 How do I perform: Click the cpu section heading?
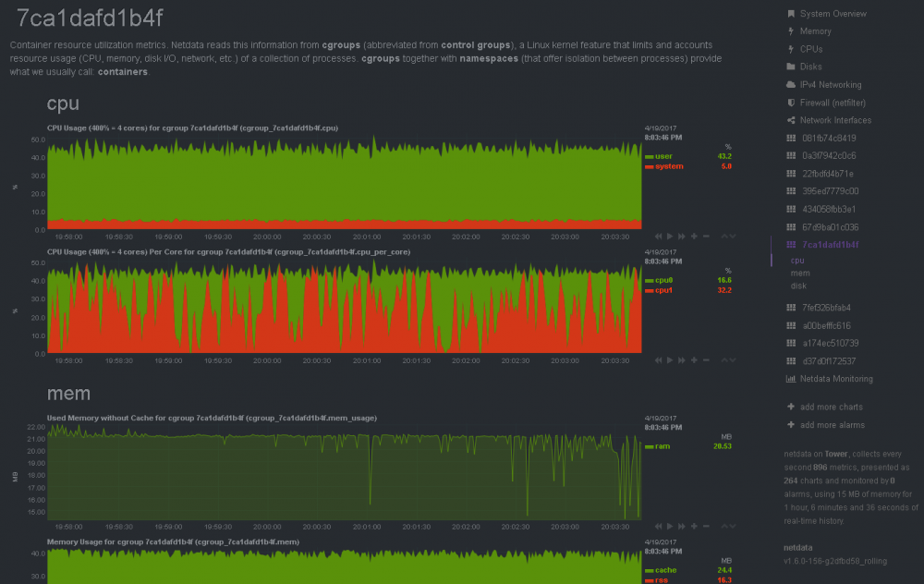coord(63,103)
